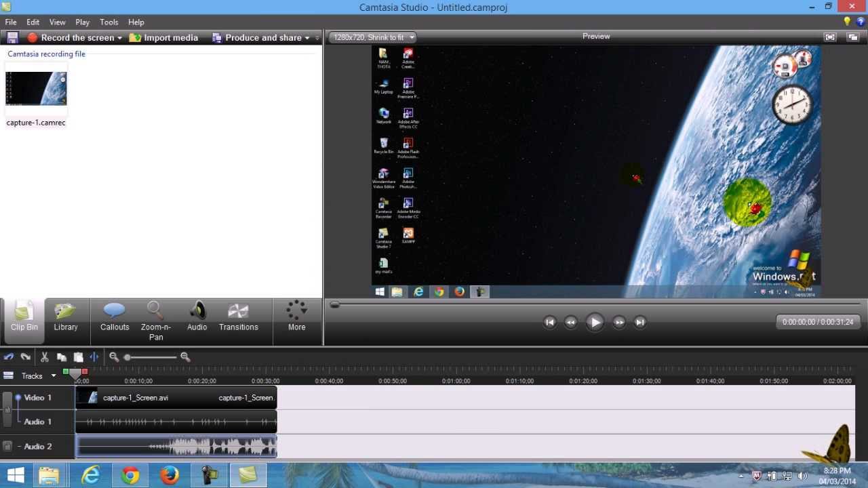Click Import media button
868x488 pixels.
point(163,38)
